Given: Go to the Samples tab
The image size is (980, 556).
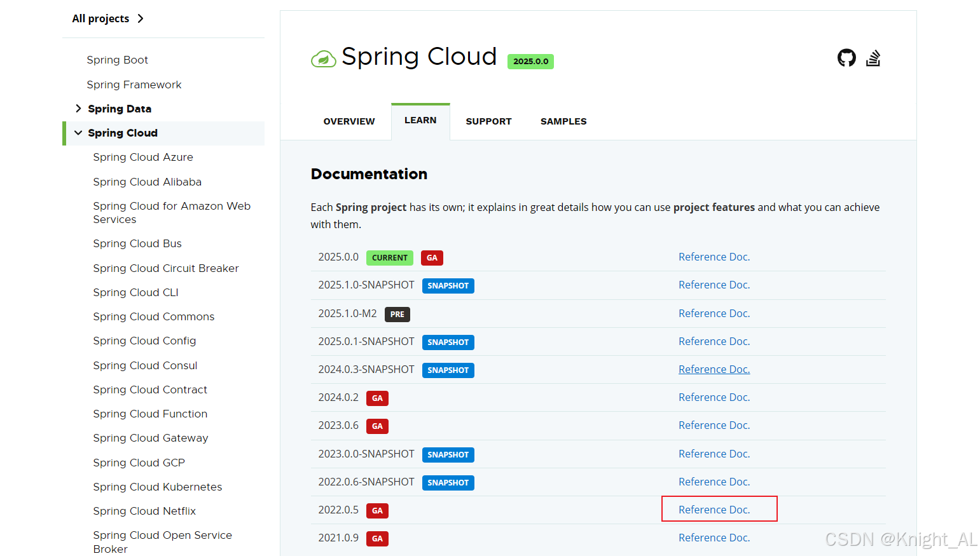Looking at the screenshot, I should tap(563, 121).
